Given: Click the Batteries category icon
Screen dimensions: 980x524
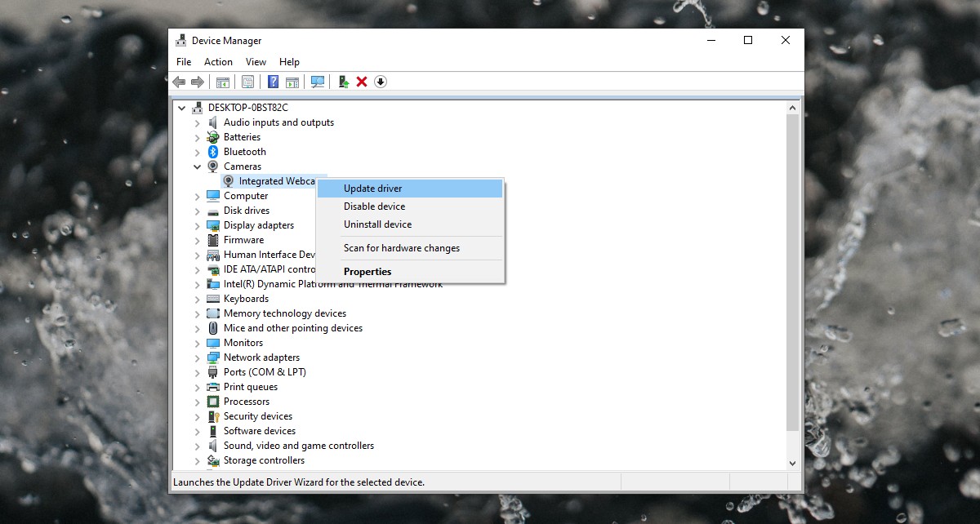Looking at the screenshot, I should 213,137.
